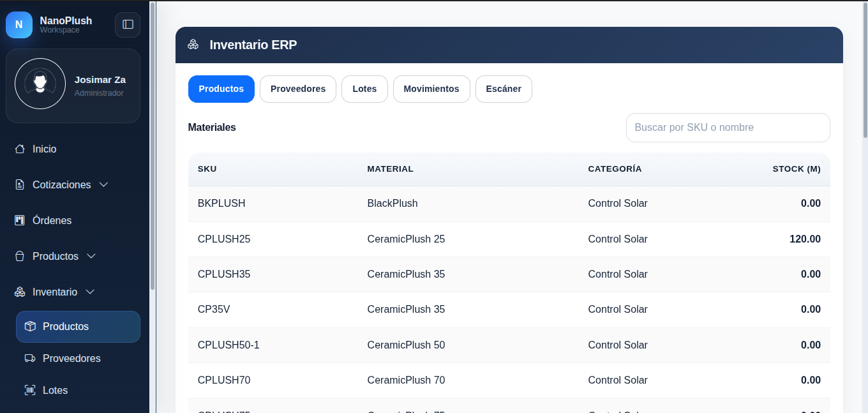The height and width of the screenshot is (413, 868).
Task: Click the Lotes barcode icon
Action: (30, 390)
